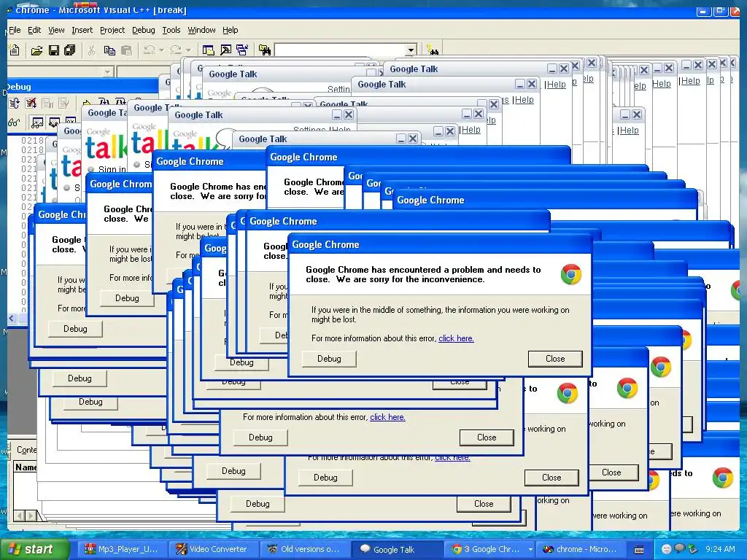
Task: Click the Apply Code Changes icon
Action: pyautogui.click(x=64, y=103)
